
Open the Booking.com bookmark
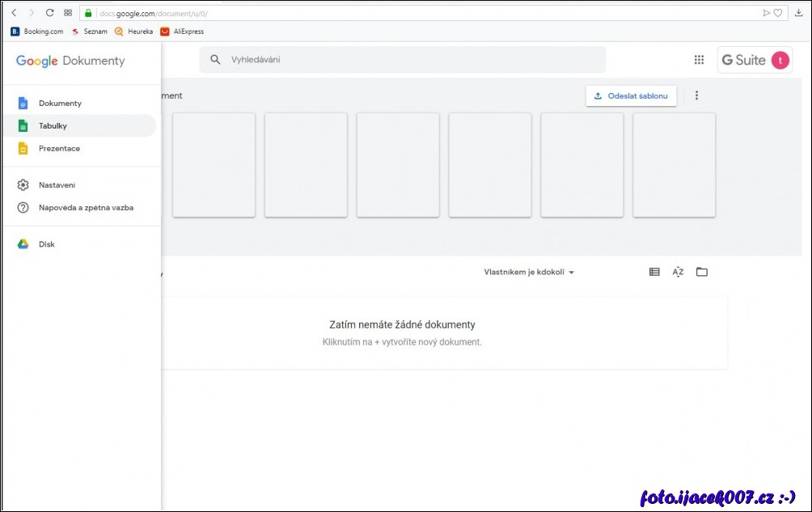tap(36, 31)
